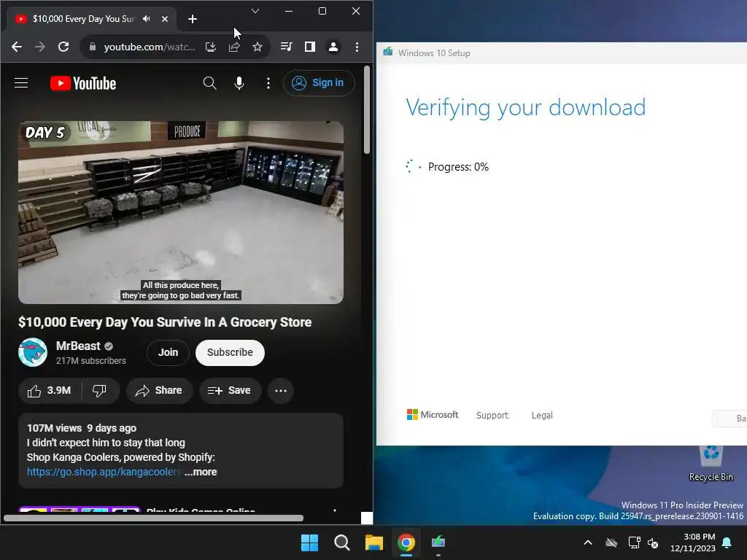Image resolution: width=747 pixels, height=560 pixels.
Task: Click '107M views 9 days ago' text
Action: point(82,428)
